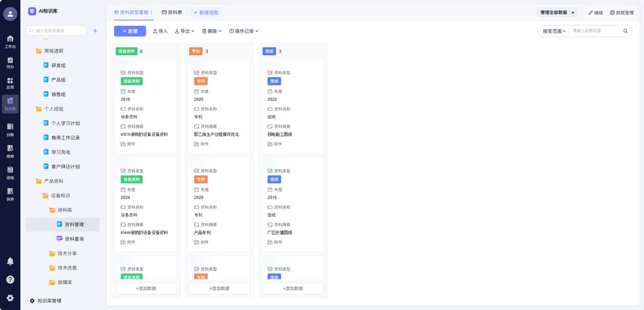
Task: Open the user avatar at top left
Action: coord(10,14)
